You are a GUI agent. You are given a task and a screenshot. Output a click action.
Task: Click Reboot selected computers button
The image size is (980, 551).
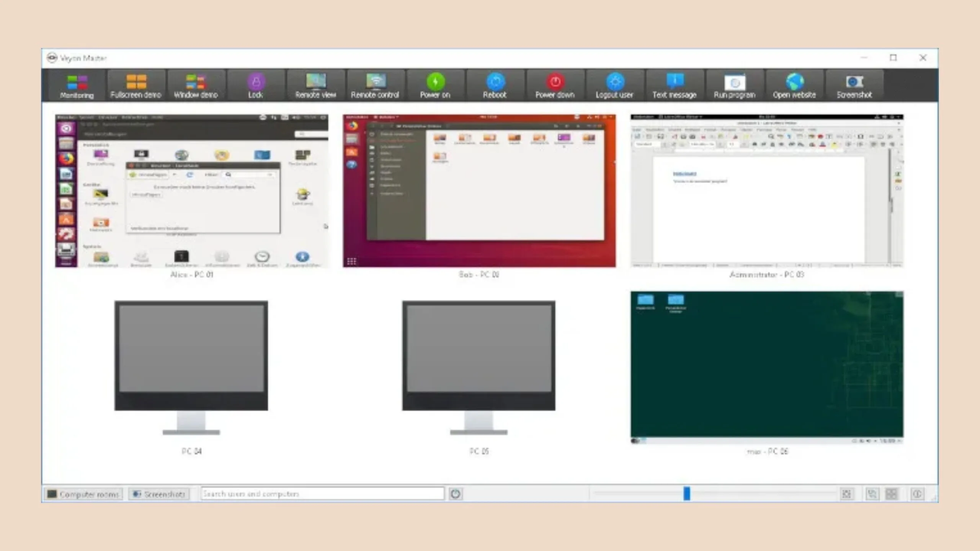[x=495, y=85]
